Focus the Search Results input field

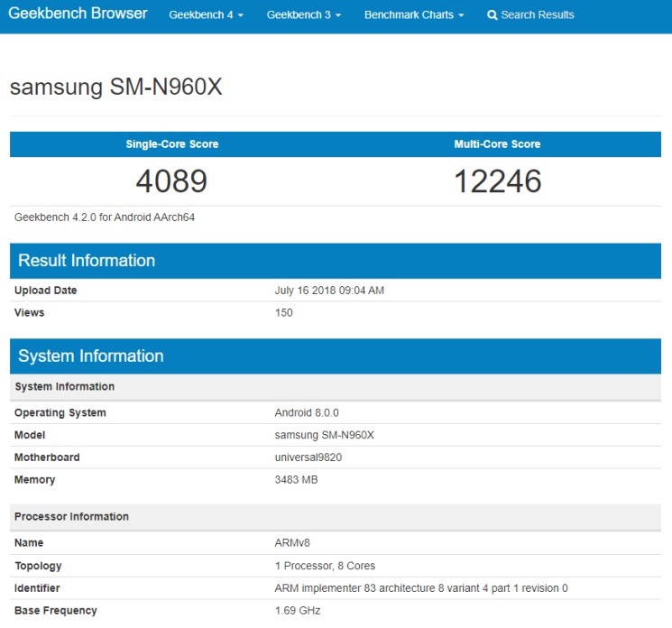point(538,15)
